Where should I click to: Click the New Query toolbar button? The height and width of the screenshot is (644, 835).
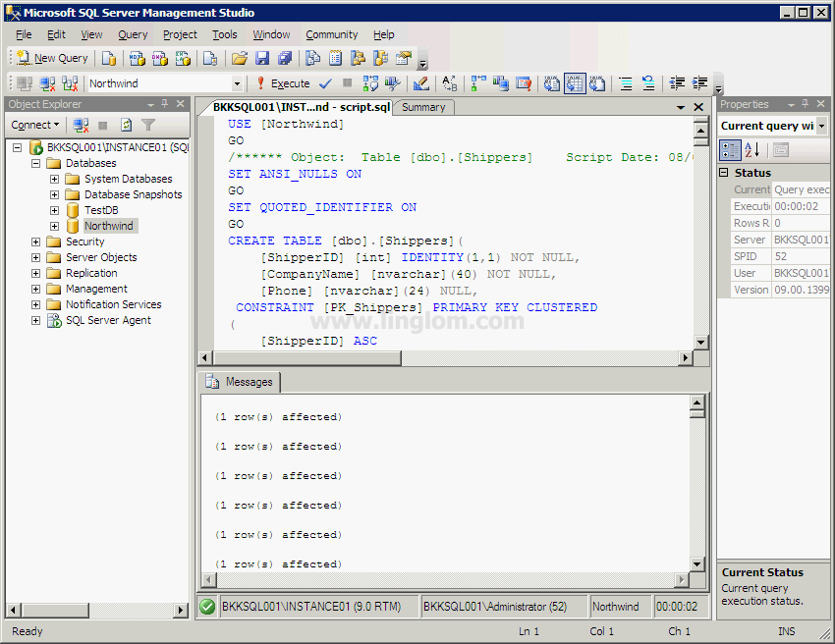click(52, 58)
